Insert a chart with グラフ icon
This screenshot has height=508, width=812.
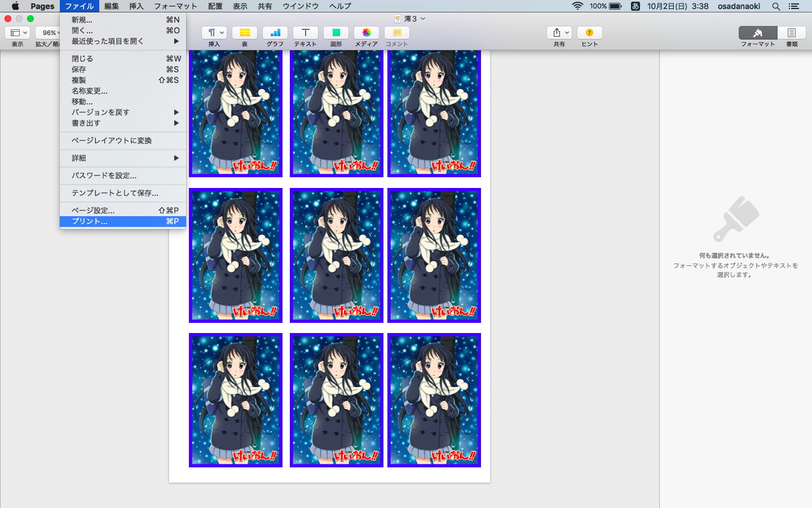pyautogui.click(x=275, y=33)
